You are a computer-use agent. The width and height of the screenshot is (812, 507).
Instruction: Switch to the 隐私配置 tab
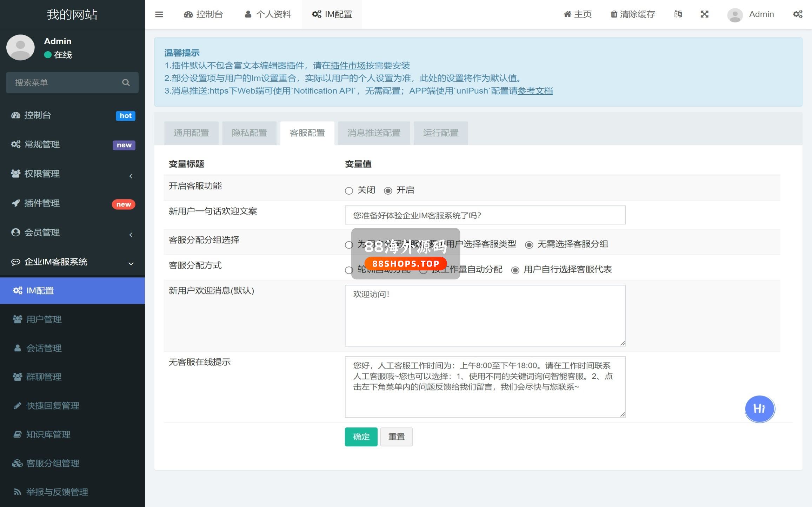point(249,133)
